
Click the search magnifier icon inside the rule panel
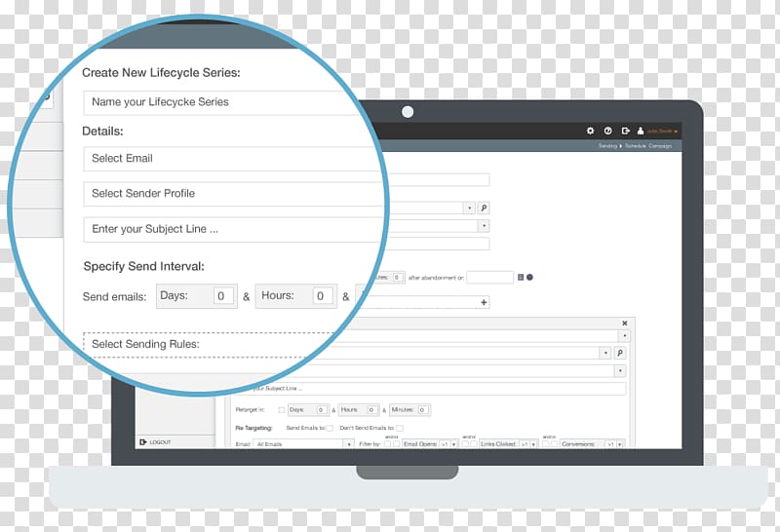click(x=620, y=353)
